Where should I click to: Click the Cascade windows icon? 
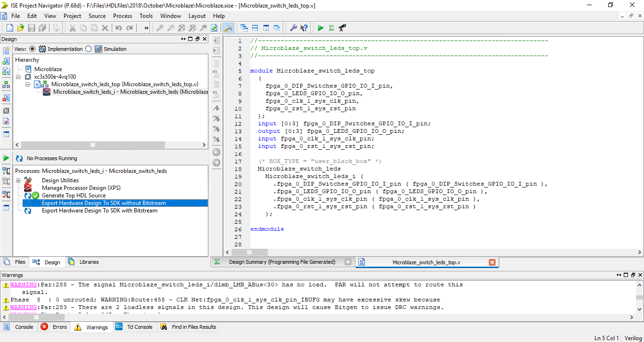(244, 28)
